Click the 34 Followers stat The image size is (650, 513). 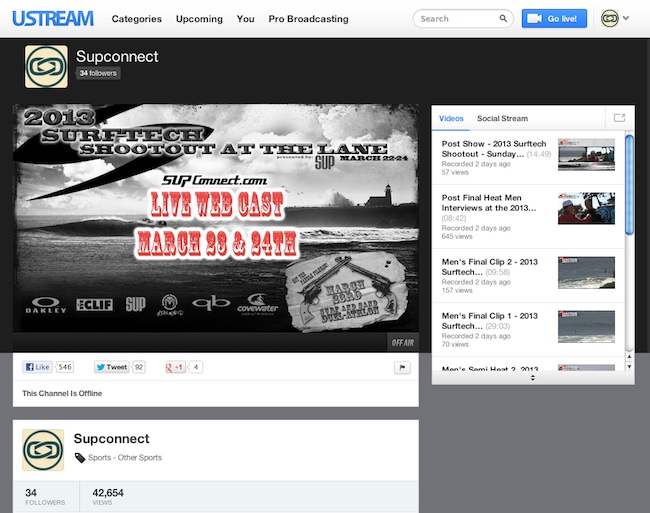point(45,496)
